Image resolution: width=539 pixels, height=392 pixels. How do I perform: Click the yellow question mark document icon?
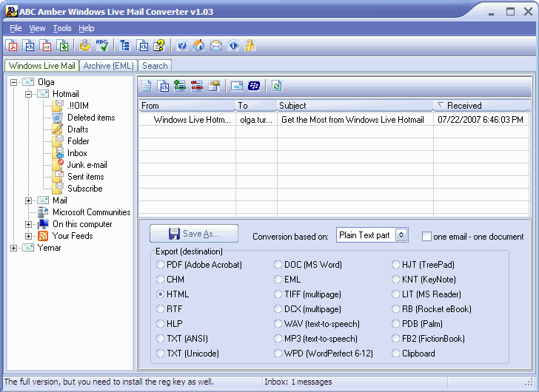point(159,45)
